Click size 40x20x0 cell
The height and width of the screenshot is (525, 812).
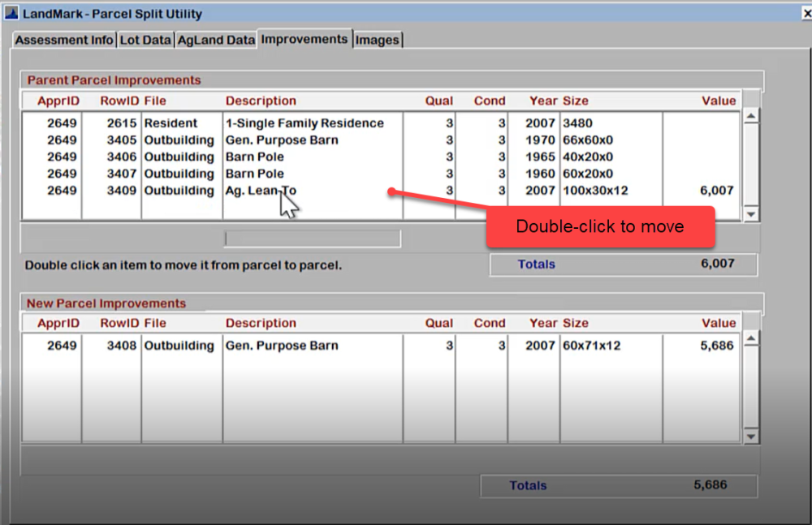(588, 157)
